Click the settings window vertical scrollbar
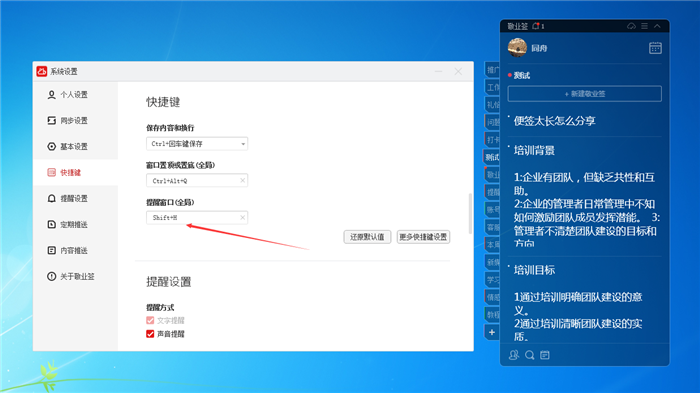Screen dimensions: 700x393 tap(470, 213)
